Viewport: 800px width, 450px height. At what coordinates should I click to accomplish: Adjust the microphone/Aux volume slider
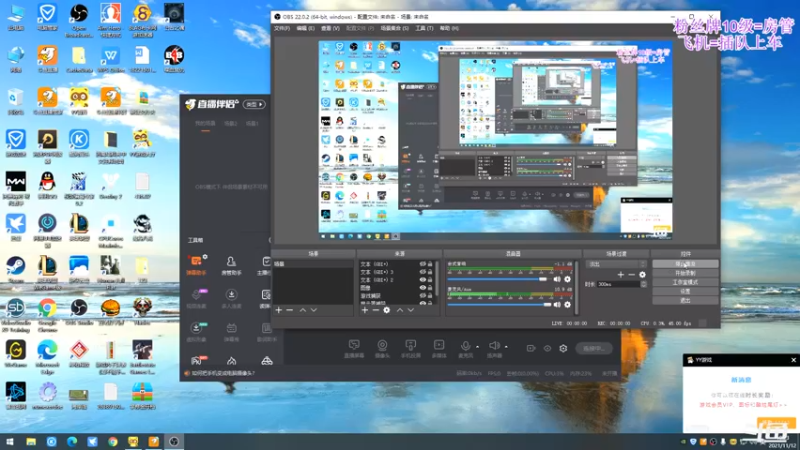pyautogui.click(x=499, y=305)
